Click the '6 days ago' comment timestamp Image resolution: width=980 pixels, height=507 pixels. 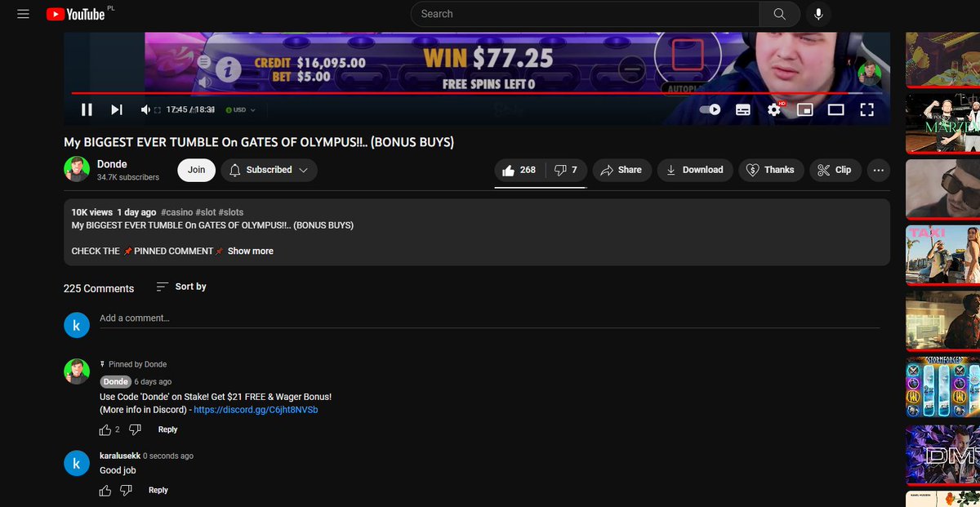[153, 381]
